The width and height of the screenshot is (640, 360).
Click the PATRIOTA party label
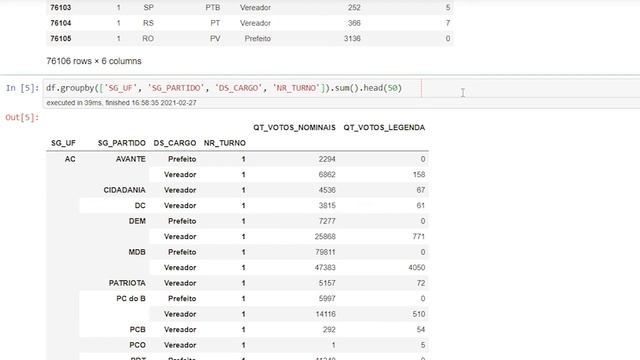tap(127, 283)
